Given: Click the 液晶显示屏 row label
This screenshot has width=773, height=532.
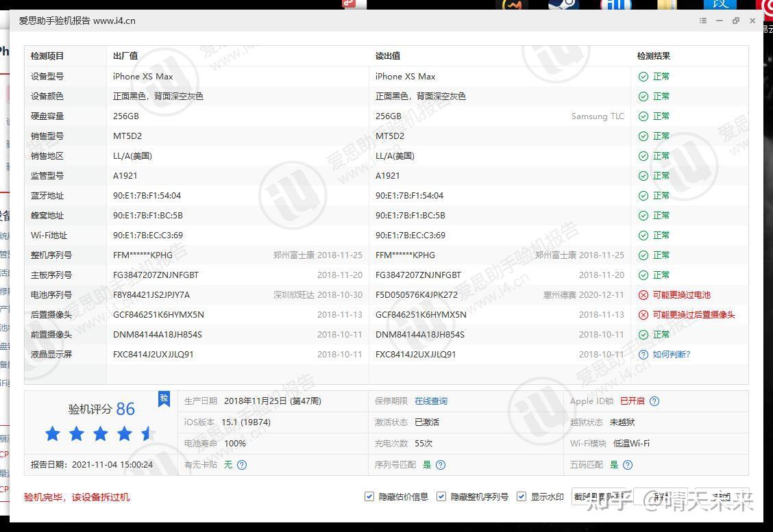Looking at the screenshot, I should 51,355.
